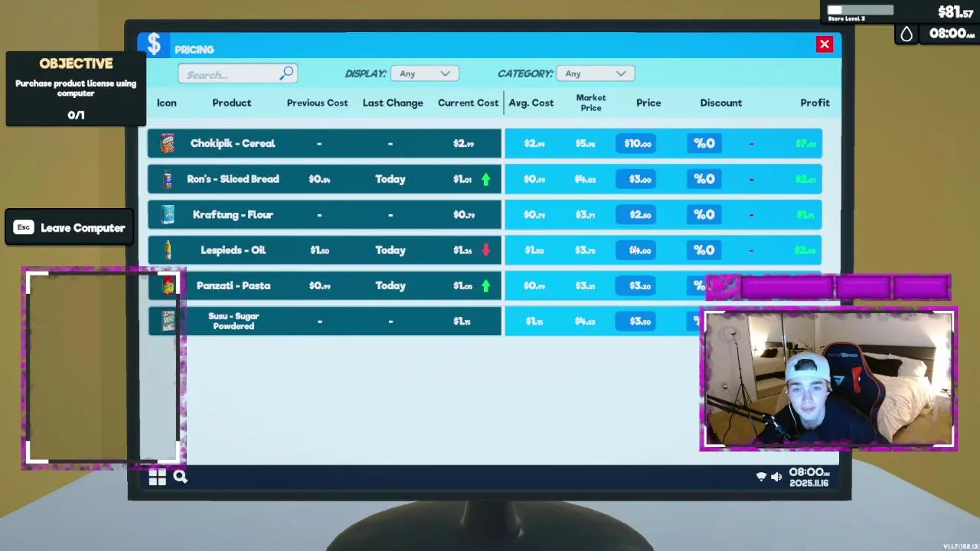Click the %0 discount button for Oil

point(704,250)
